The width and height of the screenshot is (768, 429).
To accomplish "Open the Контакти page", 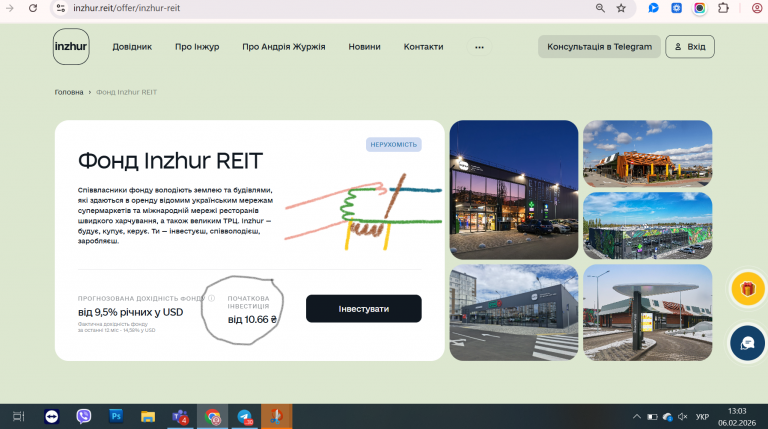I will (x=423, y=47).
